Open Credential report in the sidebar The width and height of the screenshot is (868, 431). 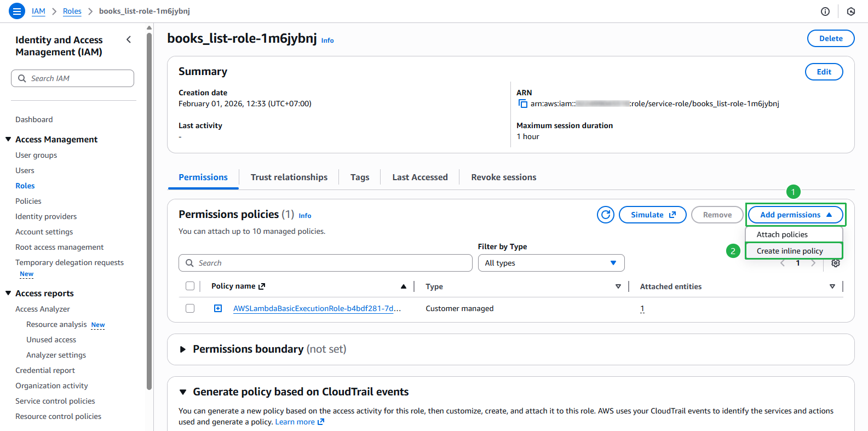pyautogui.click(x=45, y=370)
